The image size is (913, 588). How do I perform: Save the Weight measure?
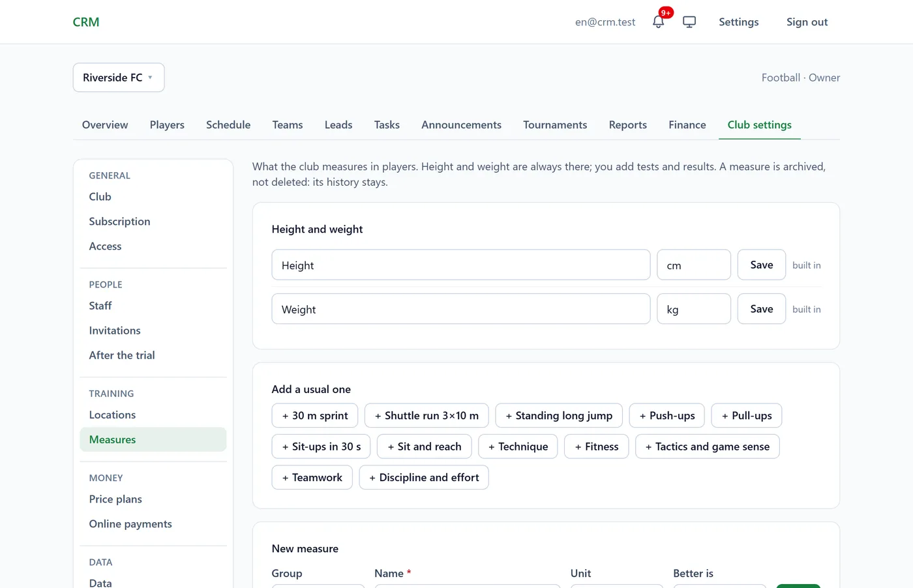pos(762,309)
